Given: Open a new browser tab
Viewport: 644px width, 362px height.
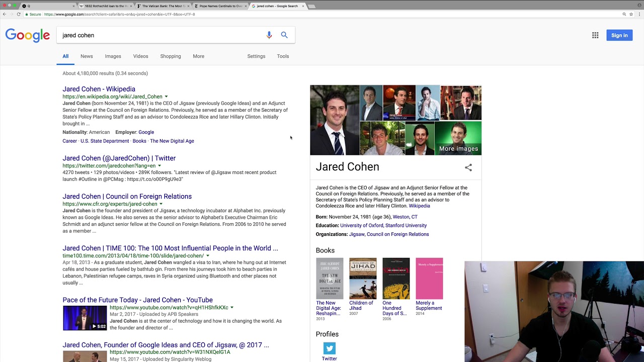Looking at the screenshot, I should [x=311, y=6].
